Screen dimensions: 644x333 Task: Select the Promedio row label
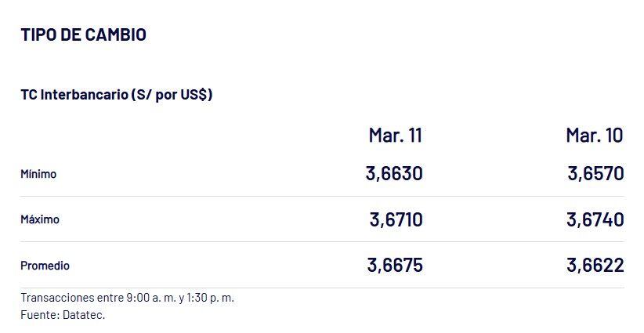[45, 266]
